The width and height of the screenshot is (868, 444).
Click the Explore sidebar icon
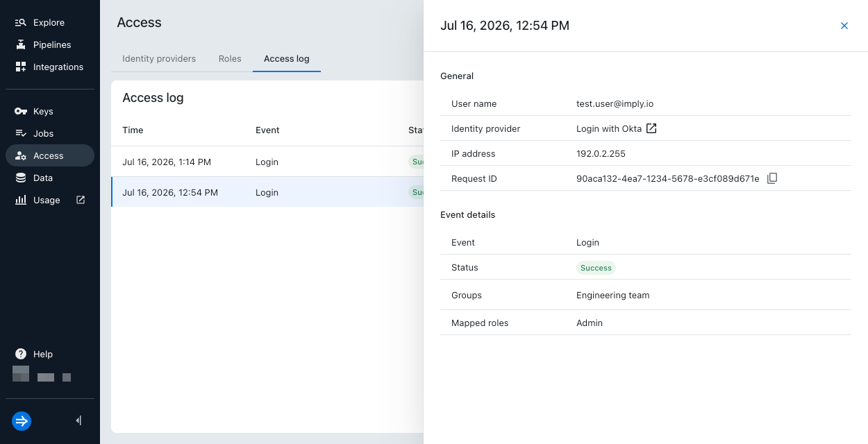point(21,23)
